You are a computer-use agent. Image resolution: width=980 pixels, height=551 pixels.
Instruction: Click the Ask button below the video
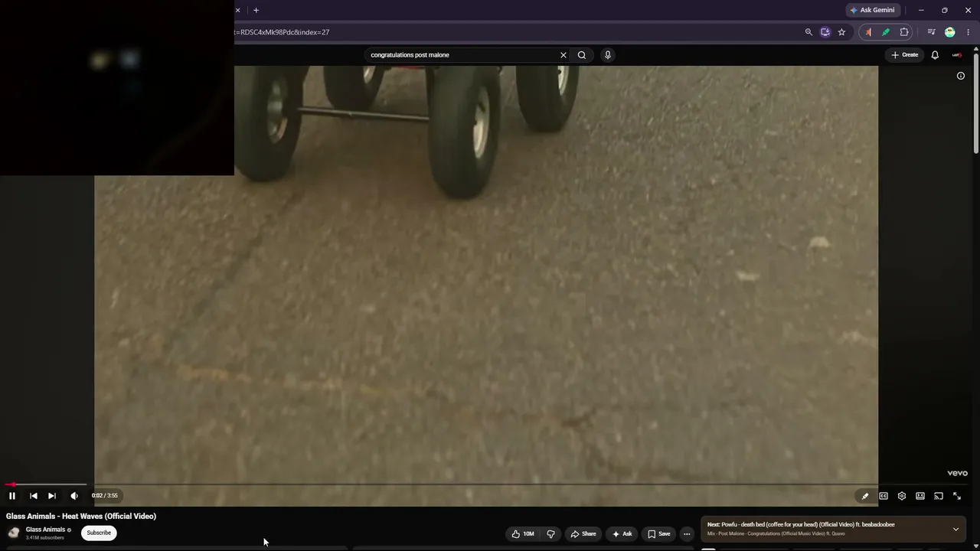[622, 534]
